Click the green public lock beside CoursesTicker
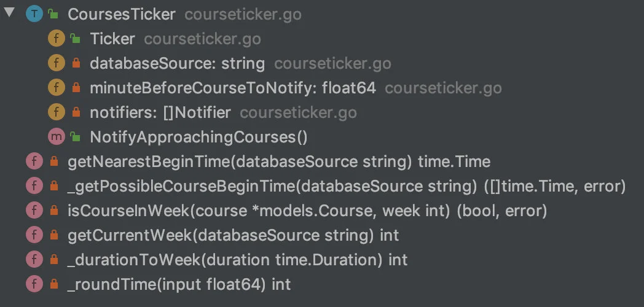644x307 pixels. pyautogui.click(x=53, y=14)
